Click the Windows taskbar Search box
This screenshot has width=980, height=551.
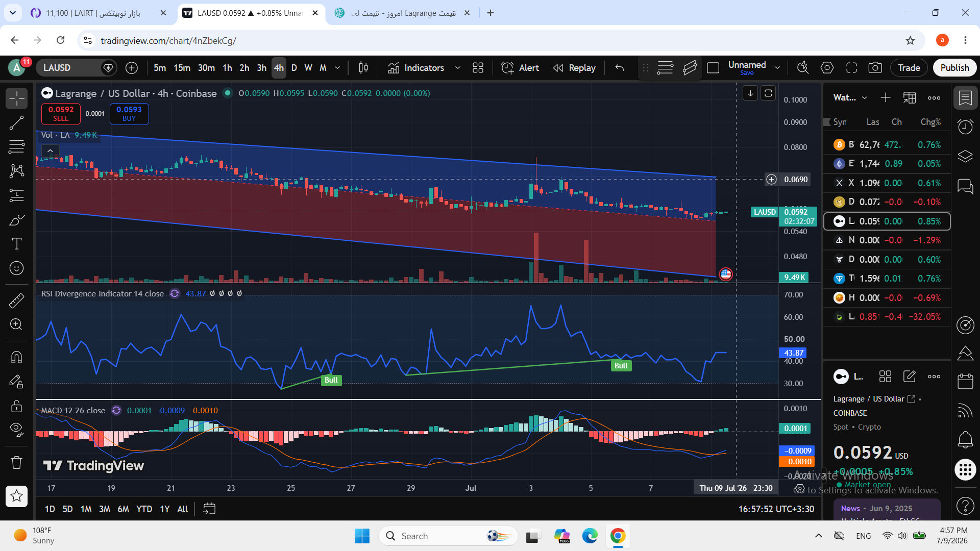pyautogui.click(x=448, y=536)
